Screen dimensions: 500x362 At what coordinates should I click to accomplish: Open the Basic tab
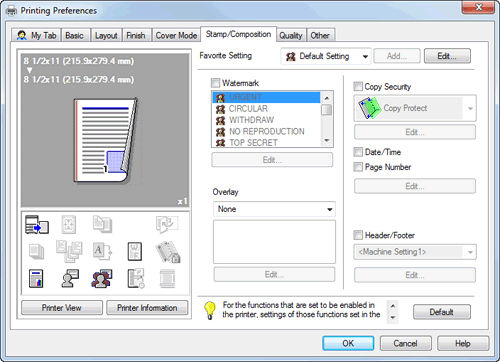(74, 35)
